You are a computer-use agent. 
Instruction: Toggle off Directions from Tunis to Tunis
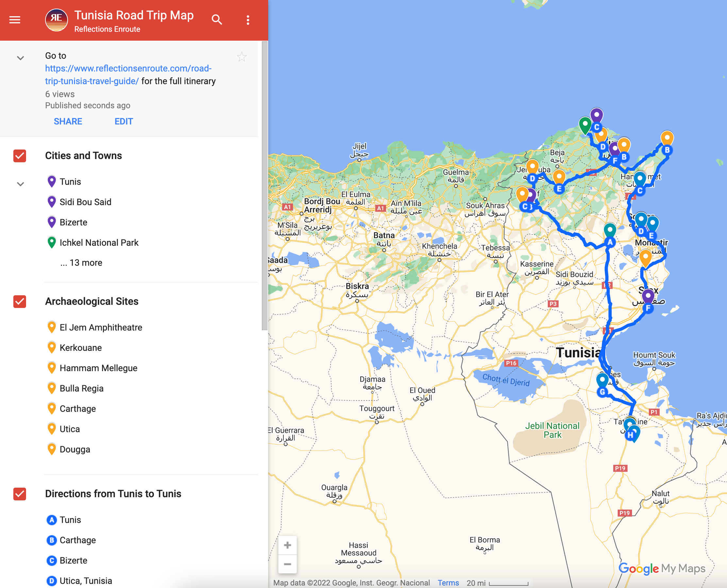(x=20, y=494)
